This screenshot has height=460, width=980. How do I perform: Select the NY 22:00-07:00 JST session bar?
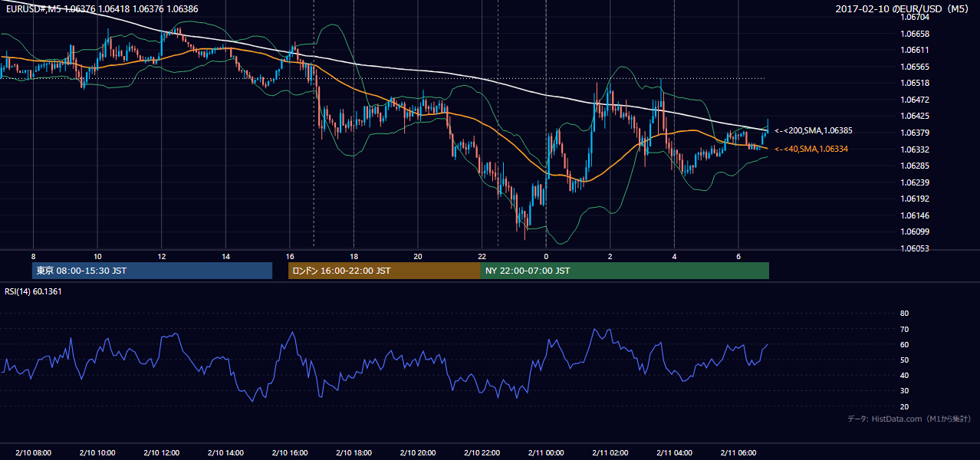[625, 271]
